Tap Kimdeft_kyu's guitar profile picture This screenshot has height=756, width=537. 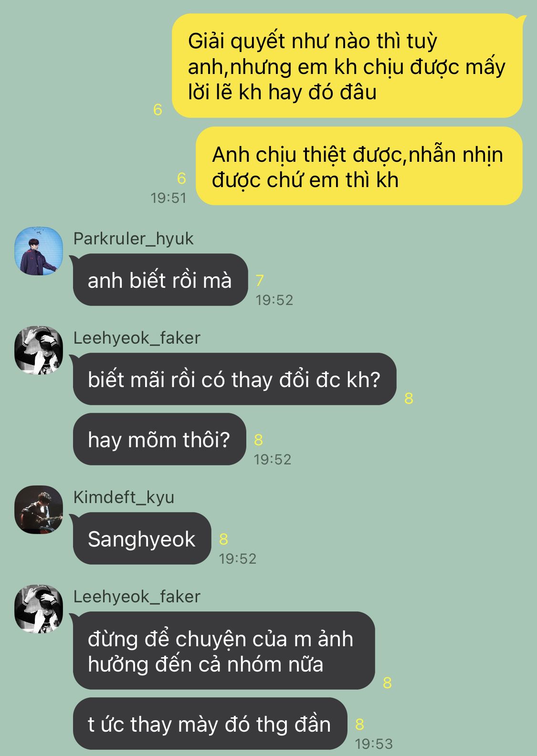[x=39, y=510]
